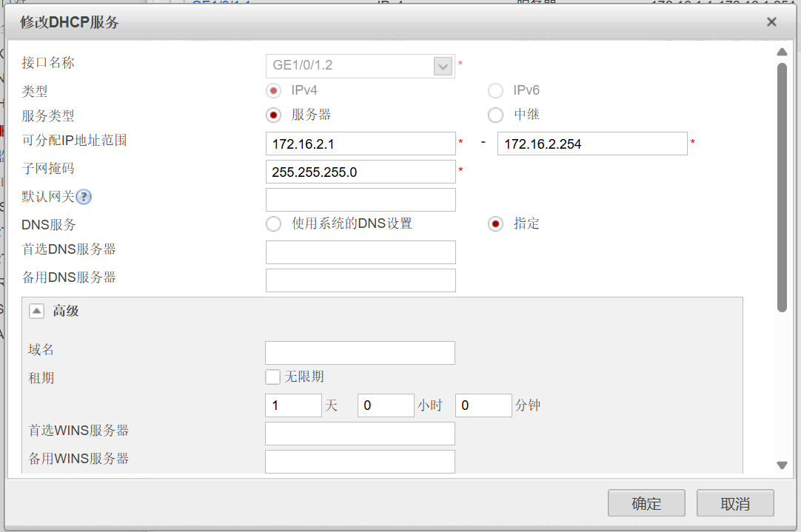Focus the 首选DNS服务器 input field
This screenshot has width=801, height=532.
(361, 253)
